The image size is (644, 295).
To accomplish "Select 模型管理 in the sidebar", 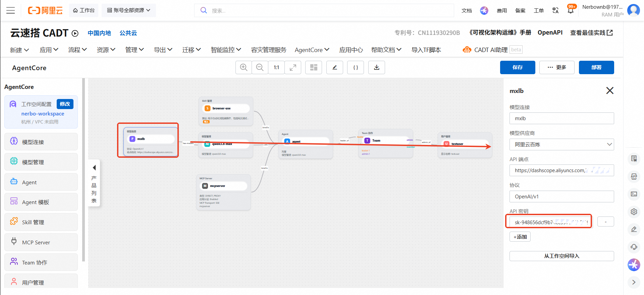I will (x=41, y=162).
